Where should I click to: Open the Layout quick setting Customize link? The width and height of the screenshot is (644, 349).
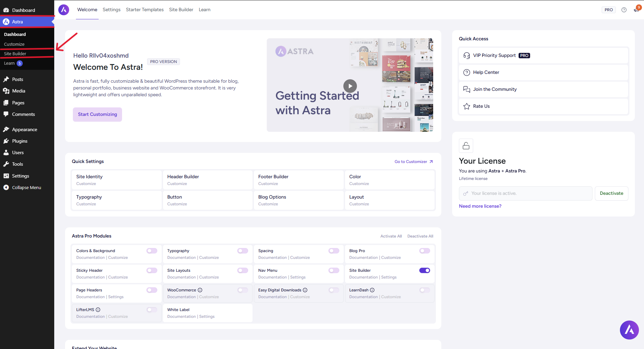coord(359,204)
